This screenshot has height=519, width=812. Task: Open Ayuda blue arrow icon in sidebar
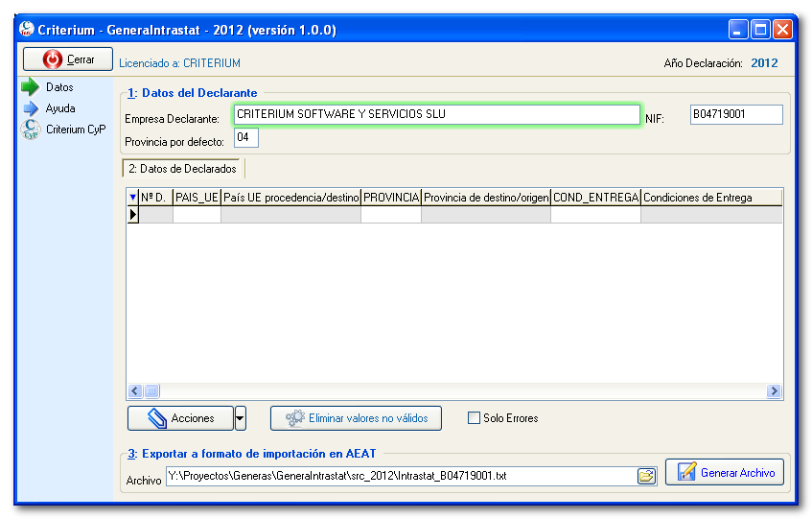click(x=30, y=108)
